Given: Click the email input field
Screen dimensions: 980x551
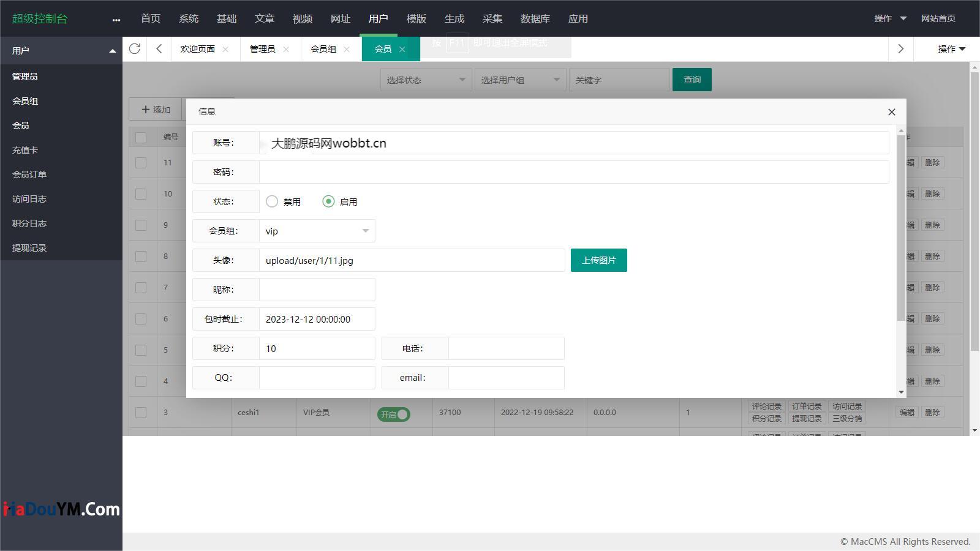Looking at the screenshot, I should click(x=507, y=378).
